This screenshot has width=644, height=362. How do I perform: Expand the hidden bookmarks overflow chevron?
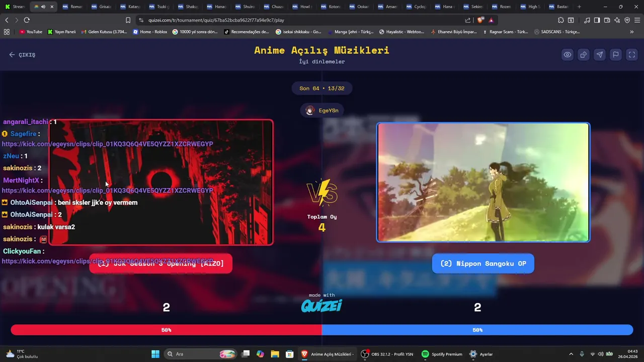[631, 32]
